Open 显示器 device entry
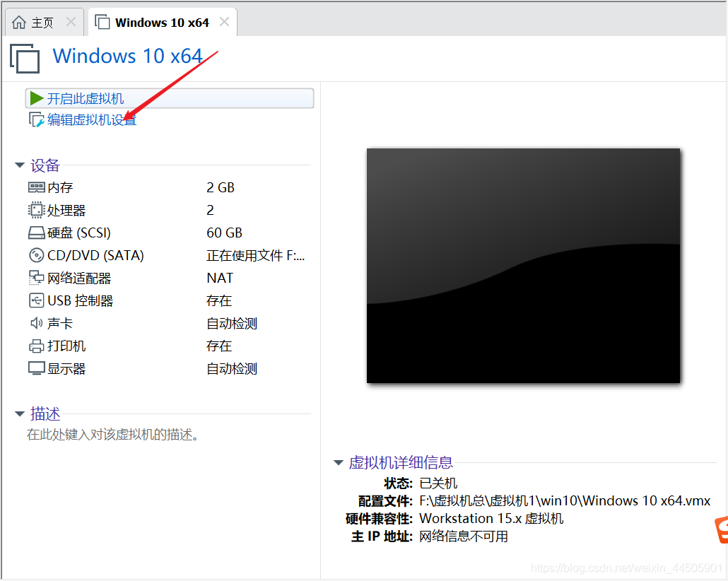This screenshot has width=728, height=581. (66, 369)
